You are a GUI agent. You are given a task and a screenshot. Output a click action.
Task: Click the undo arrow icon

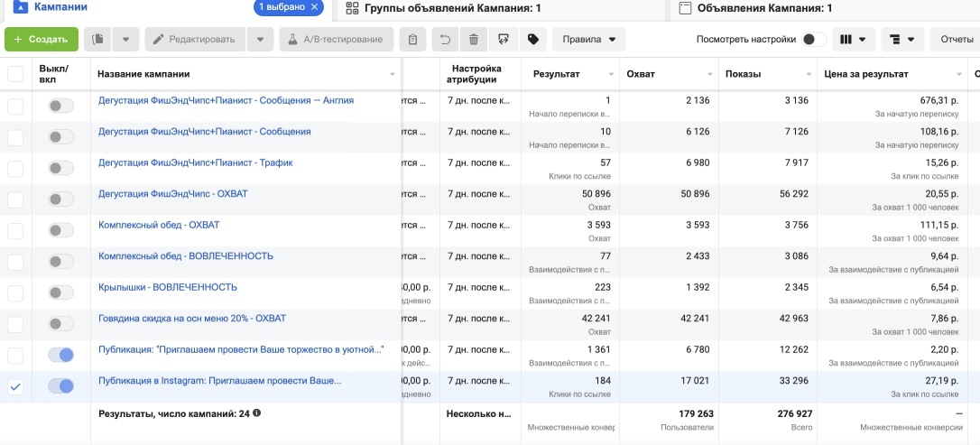(445, 40)
